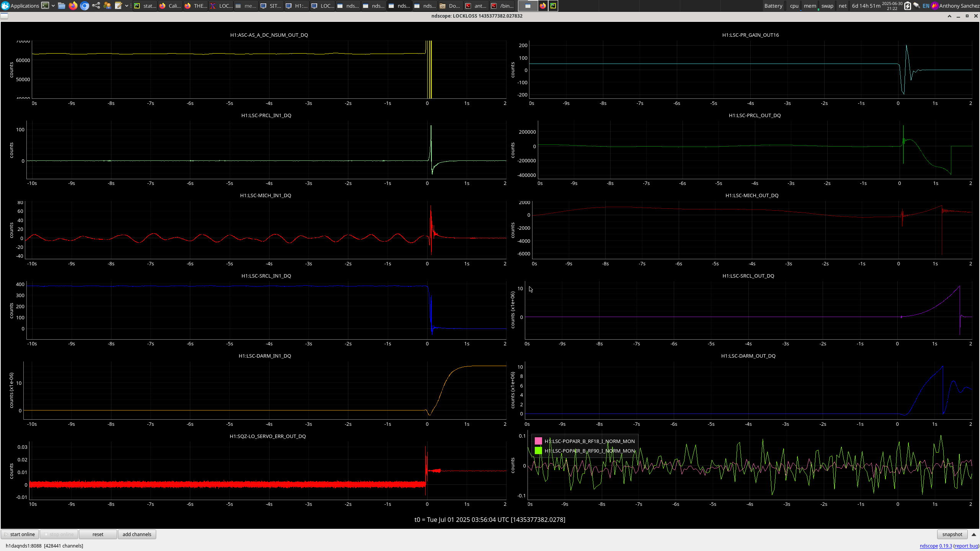This screenshot has height=551, width=980.
Task: Expand the notepad launcher dropdown arrow
Action: point(127,6)
